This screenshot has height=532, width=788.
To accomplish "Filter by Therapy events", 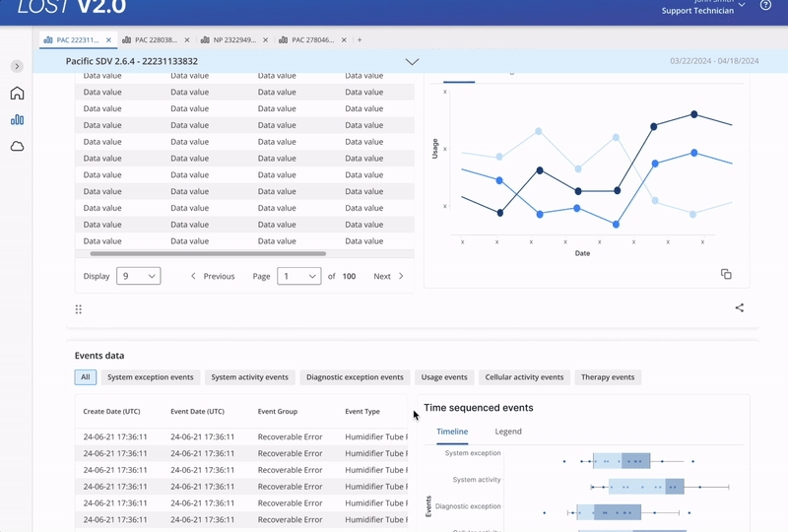I will (608, 377).
